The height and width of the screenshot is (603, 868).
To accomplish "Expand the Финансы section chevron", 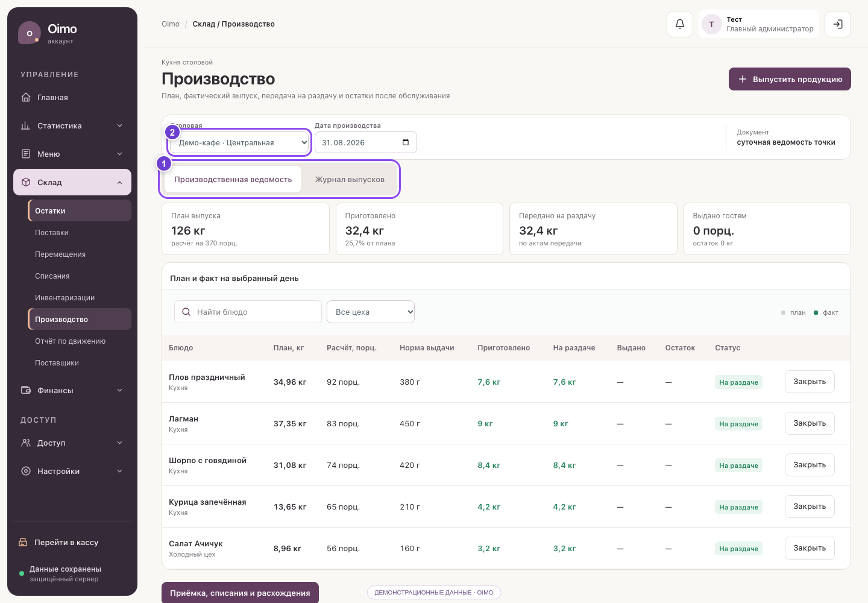I will tap(119, 390).
